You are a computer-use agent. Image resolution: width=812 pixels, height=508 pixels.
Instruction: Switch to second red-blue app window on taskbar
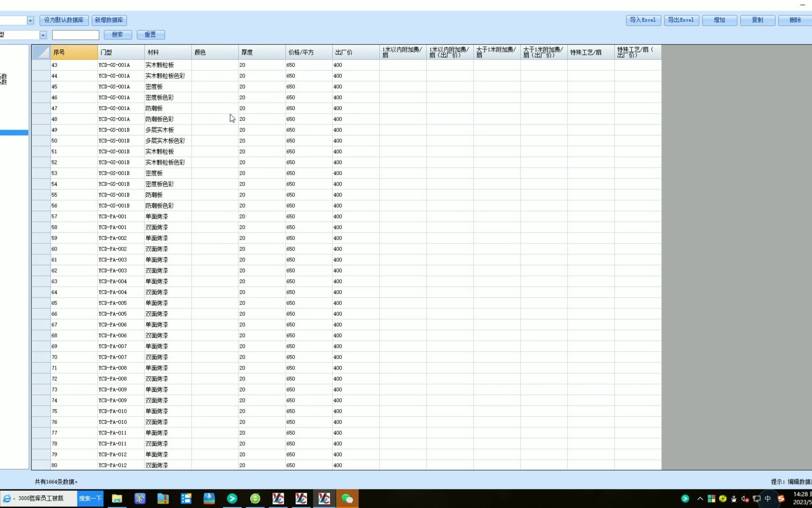301,499
